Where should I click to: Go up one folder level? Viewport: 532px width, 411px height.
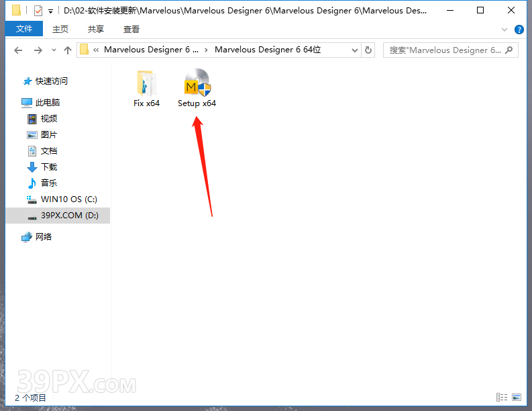[68, 50]
